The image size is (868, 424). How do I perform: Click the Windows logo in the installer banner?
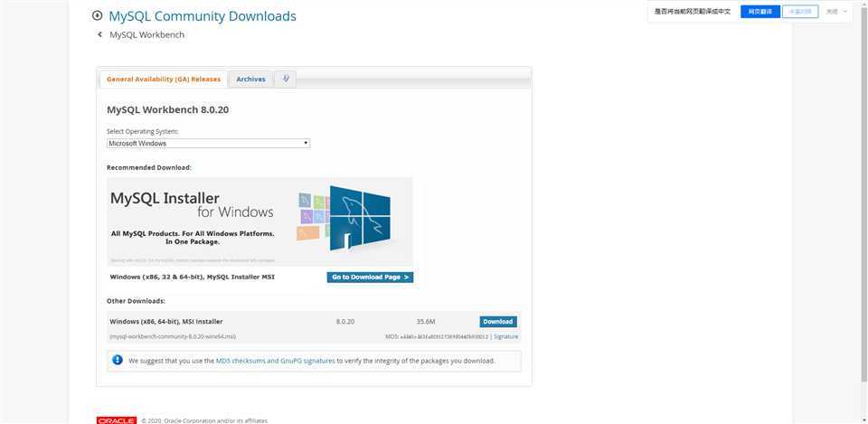point(360,218)
